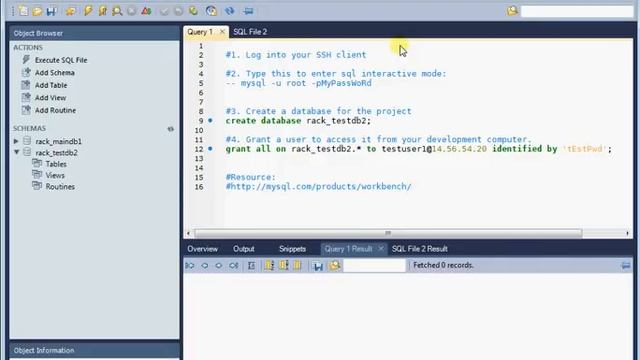Go to next record in result toolbar
This screenshot has height=360, width=640.
(x=219, y=266)
